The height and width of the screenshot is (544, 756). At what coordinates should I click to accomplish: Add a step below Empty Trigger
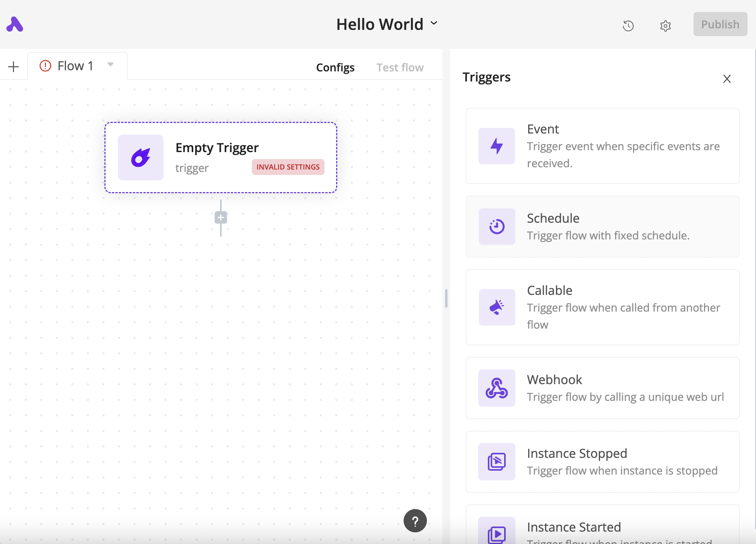[221, 218]
